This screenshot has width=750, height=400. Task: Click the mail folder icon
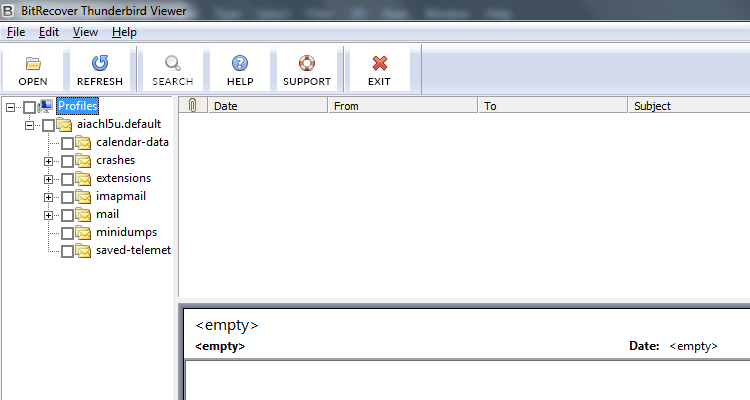click(x=83, y=215)
